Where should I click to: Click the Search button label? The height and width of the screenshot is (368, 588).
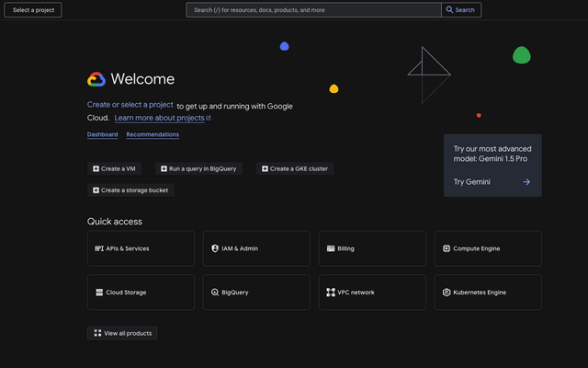[465, 10]
